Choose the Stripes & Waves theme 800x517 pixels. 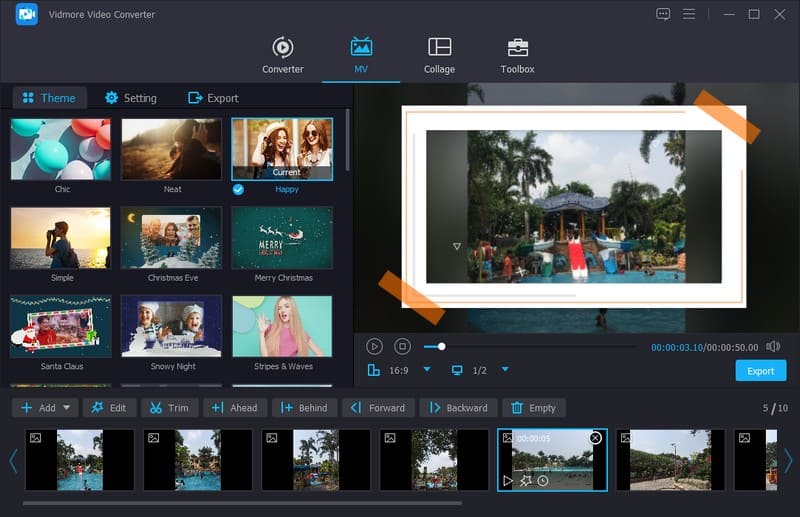(282, 326)
